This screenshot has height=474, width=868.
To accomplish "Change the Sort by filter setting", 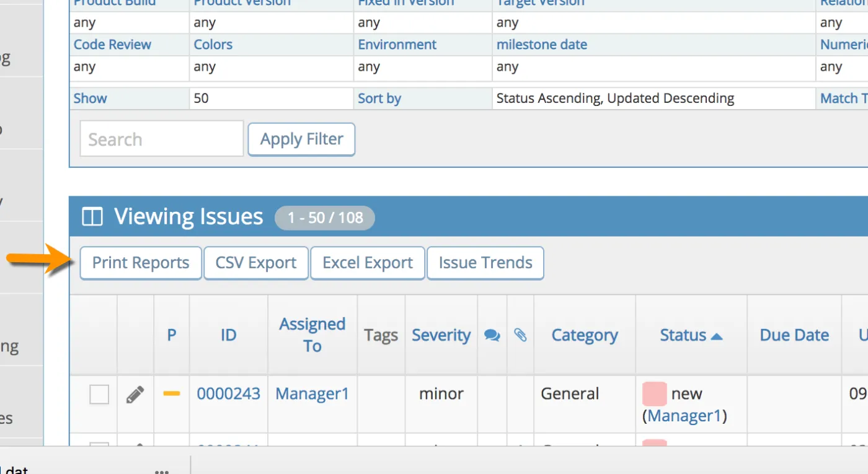I will [379, 98].
